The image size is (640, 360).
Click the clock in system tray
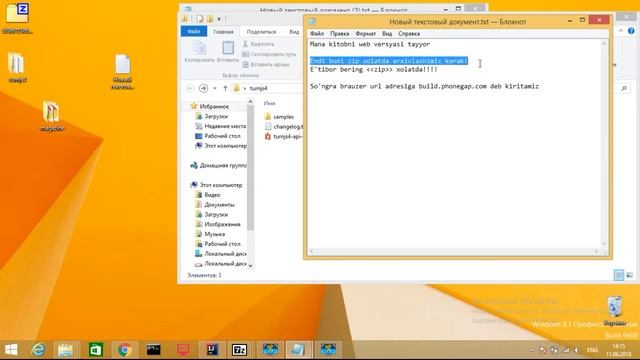(x=619, y=350)
